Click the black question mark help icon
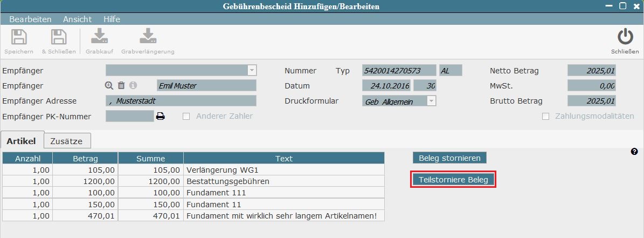The height and width of the screenshot is (238, 644). pyautogui.click(x=634, y=152)
